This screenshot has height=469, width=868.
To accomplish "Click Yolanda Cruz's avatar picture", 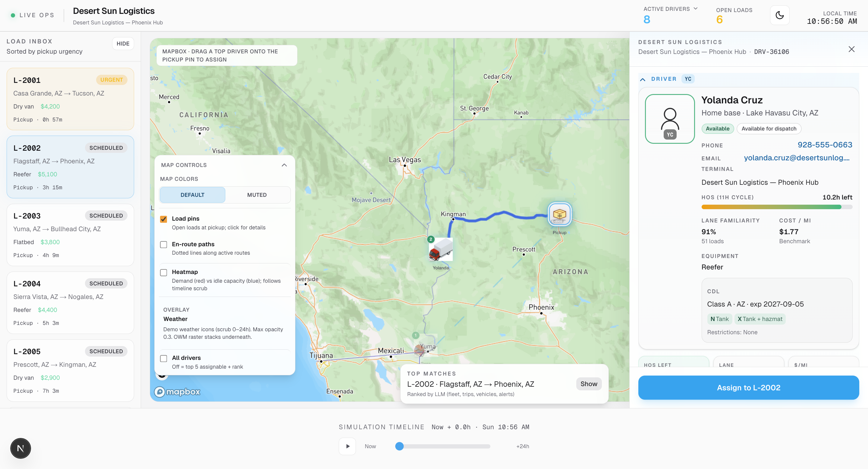I will coord(669,119).
